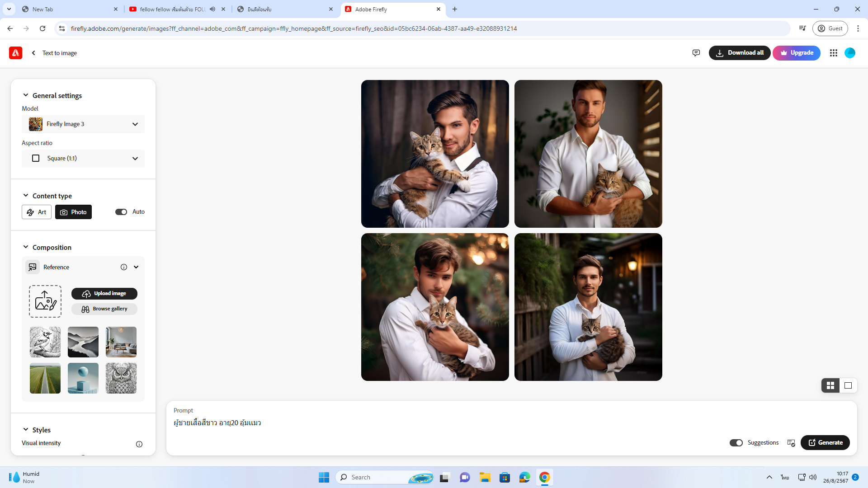This screenshot has height=488, width=868.
Task: Collapse the Composition section
Action: [x=26, y=247]
